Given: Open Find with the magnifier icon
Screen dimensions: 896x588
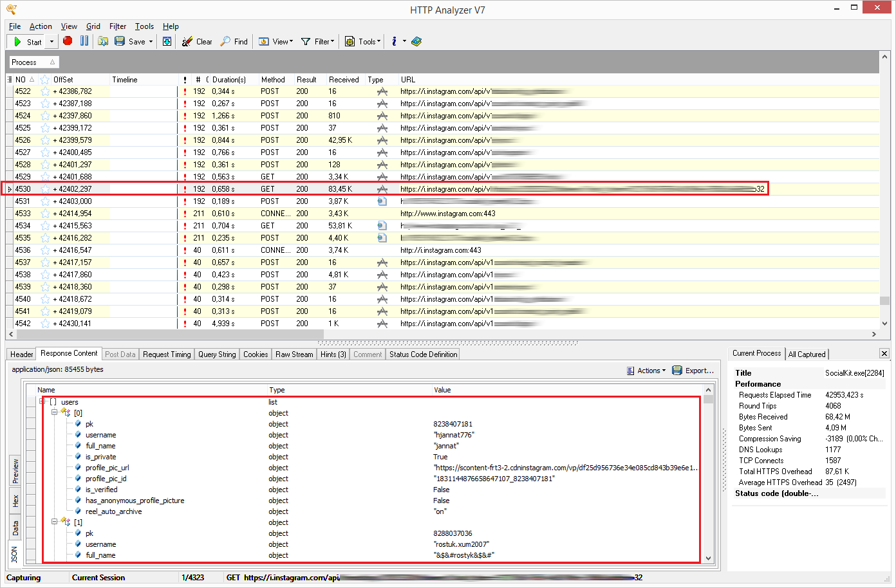Looking at the screenshot, I should coord(225,41).
